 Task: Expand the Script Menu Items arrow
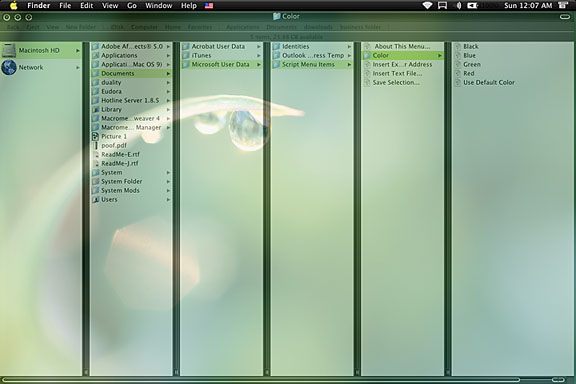[349, 65]
